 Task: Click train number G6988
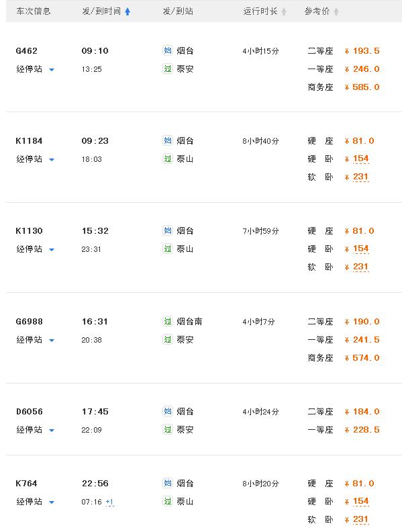coord(29,321)
